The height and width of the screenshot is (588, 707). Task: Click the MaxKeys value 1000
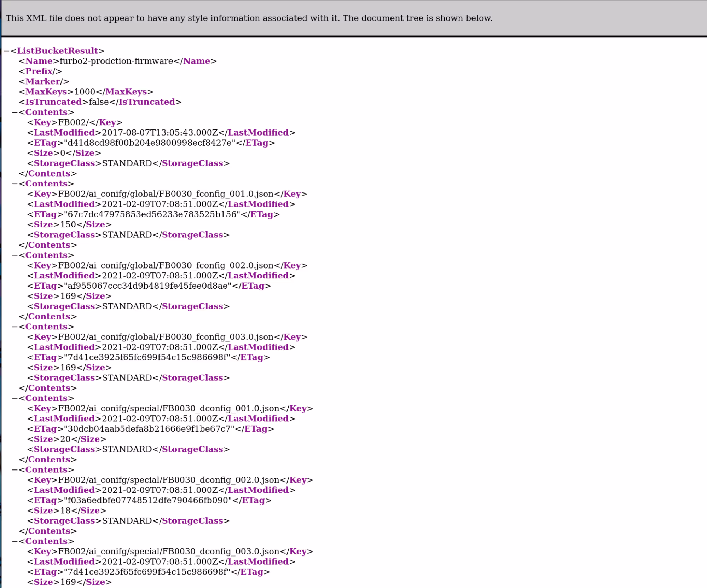coord(85,92)
